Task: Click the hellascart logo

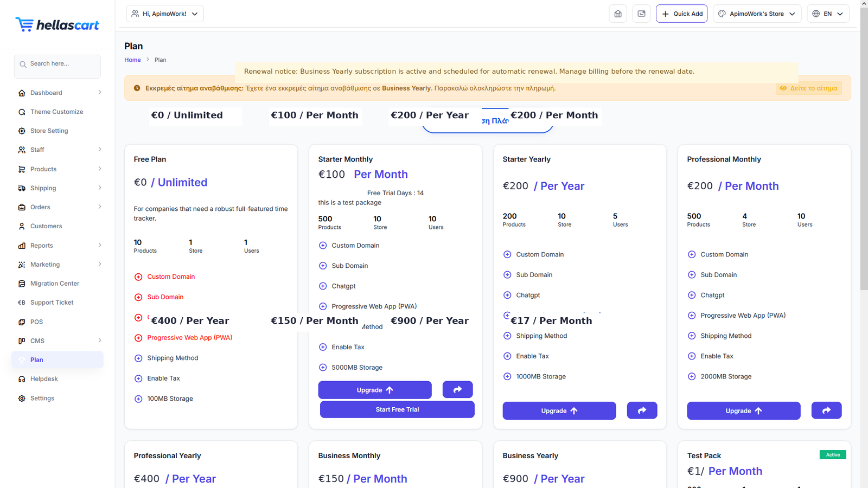Action: pyautogui.click(x=57, y=24)
